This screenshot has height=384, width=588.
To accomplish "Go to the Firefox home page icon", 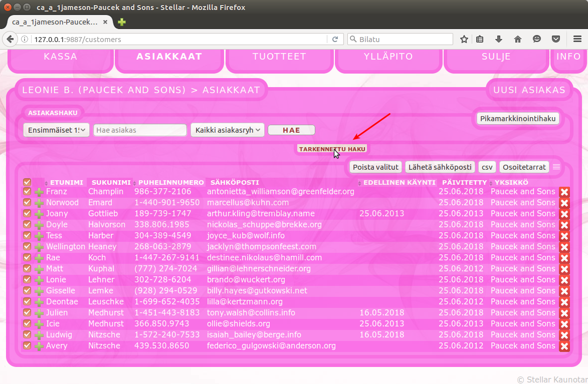I will (x=518, y=39).
